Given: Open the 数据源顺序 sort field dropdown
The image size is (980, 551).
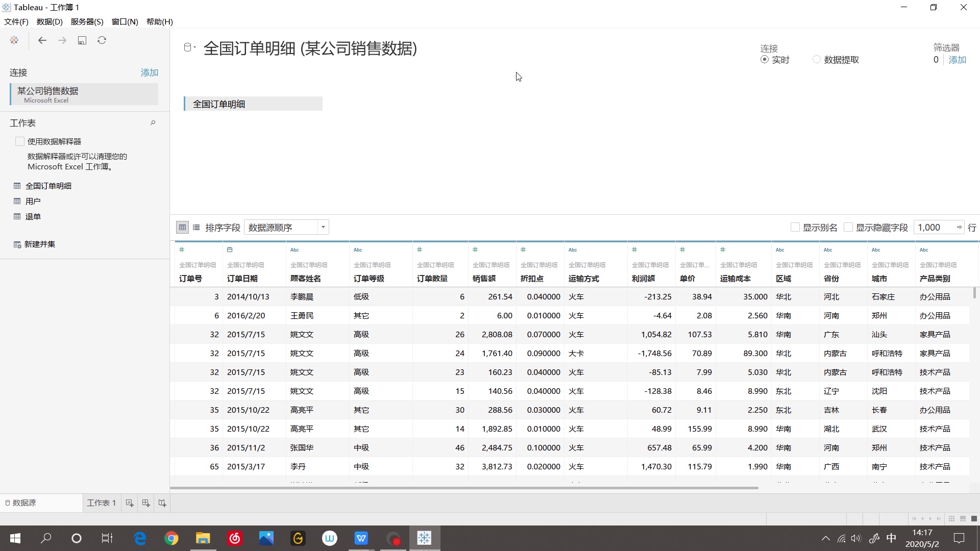Looking at the screenshot, I should (x=323, y=227).
